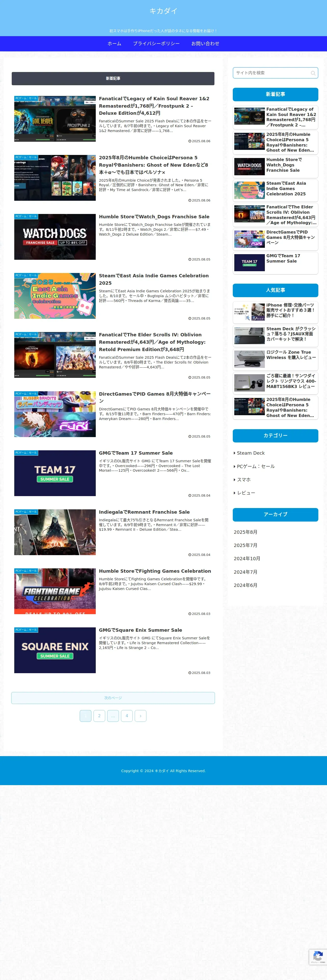Click the next-page chevron arrow in pagination
Image resolution: width=327 pixels, height=980 pixels.
(141, 716)
